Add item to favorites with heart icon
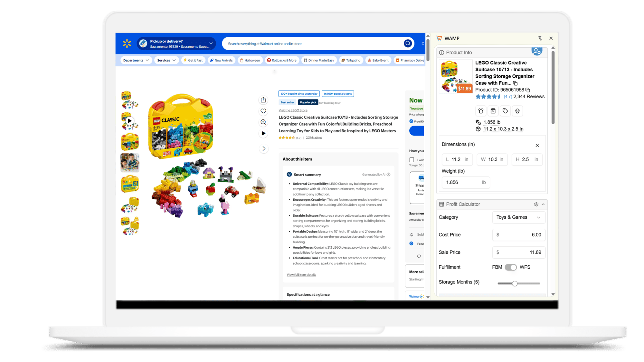The width and height of the screenshot is (644, 362). (x=263, y=111)
